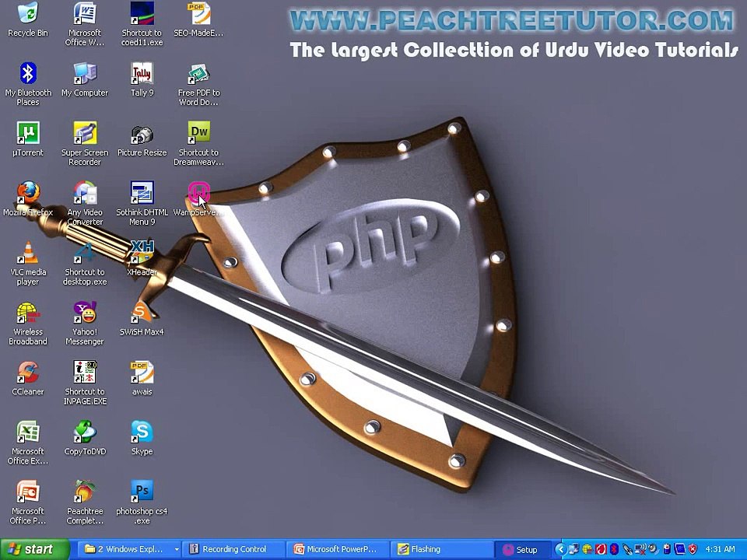Open the Recycle Bin
Viewport: 747px width, 560px height.
coord(28,14)
